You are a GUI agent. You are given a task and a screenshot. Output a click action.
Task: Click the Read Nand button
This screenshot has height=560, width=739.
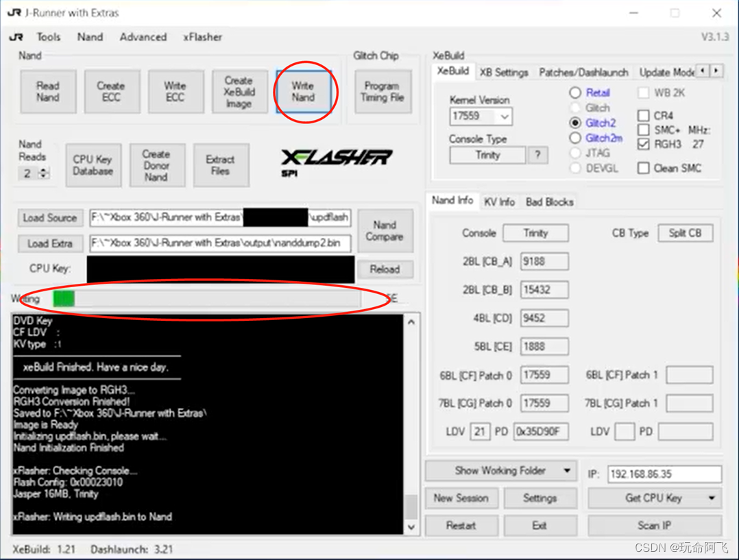(x=48, y=91)
